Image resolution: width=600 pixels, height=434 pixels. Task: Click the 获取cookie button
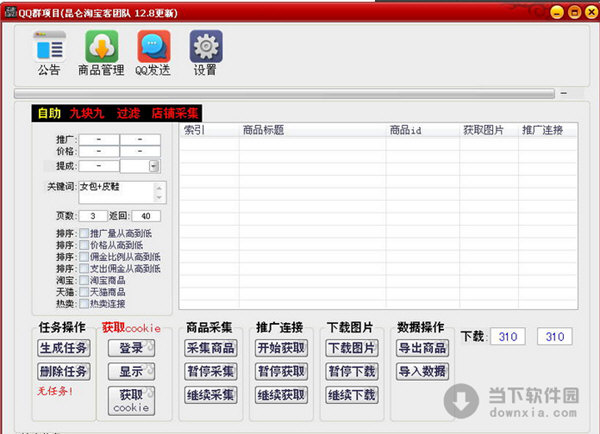[131, 401]
